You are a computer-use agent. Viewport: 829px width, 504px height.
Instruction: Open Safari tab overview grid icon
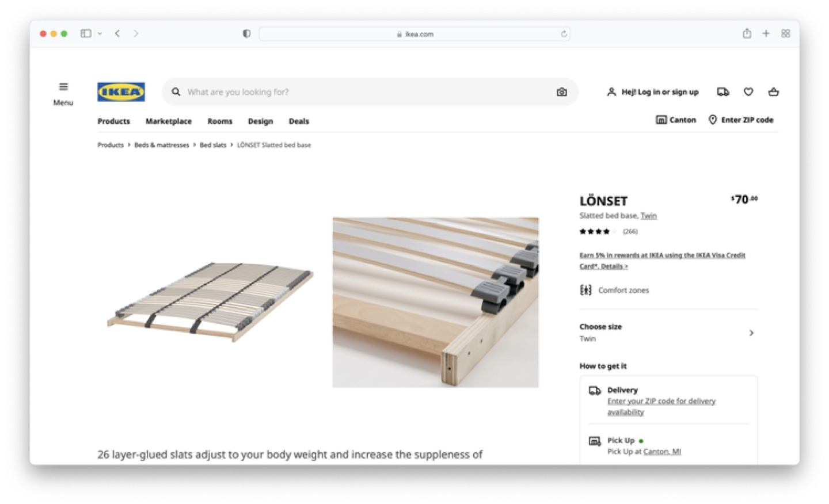(785, 33)
